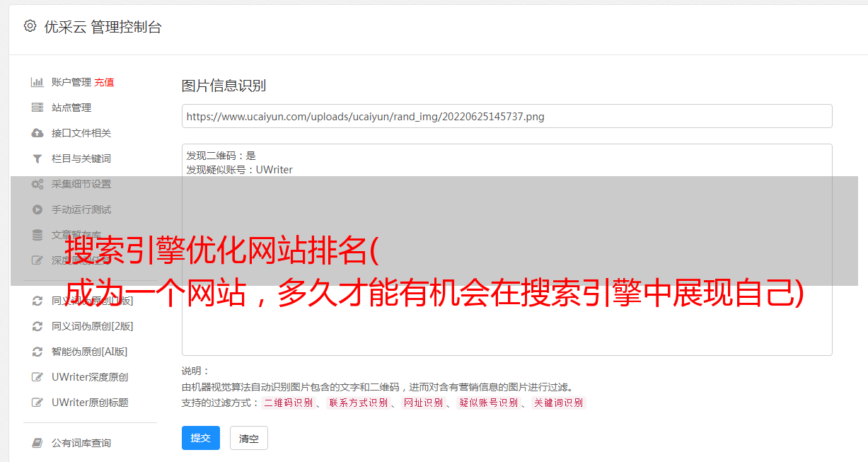The image size is (868, 462).
Task: Click the 说明： label
Action: click(x=196, y=371)
